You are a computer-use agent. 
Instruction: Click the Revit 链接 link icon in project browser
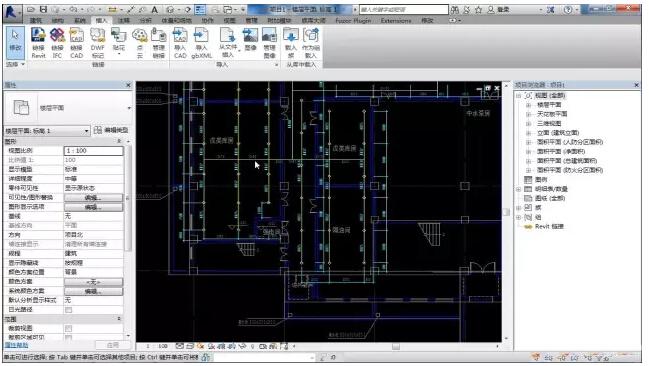528,226
